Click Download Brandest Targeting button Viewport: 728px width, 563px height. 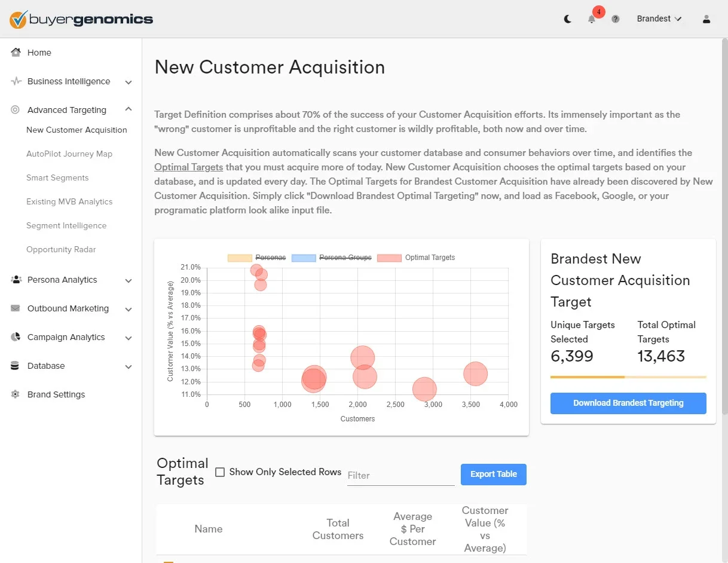click(x=628, y=403)
